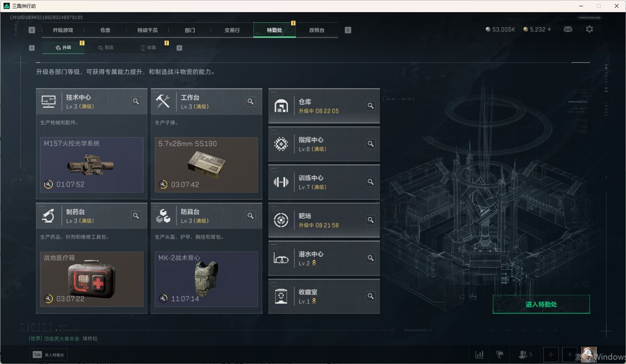Open the mail envelope icon
The width and height of the screenshot is (626, 364).
(568, 29)
